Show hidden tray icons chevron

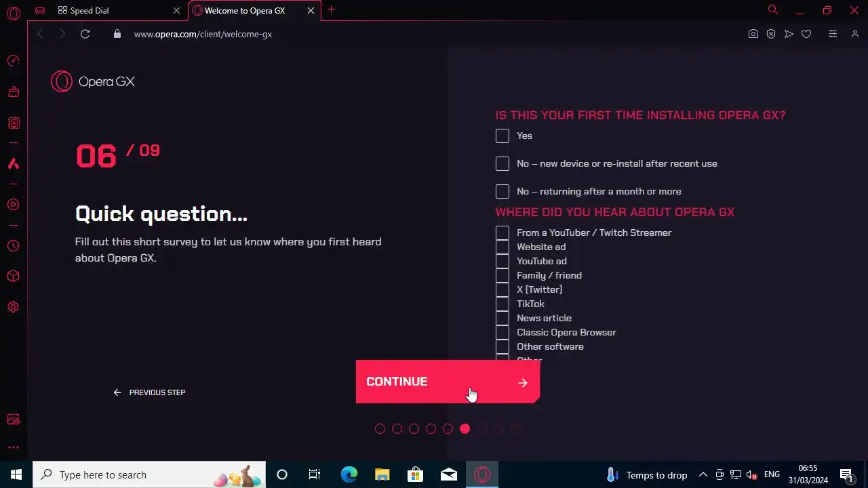pos(703,474)
